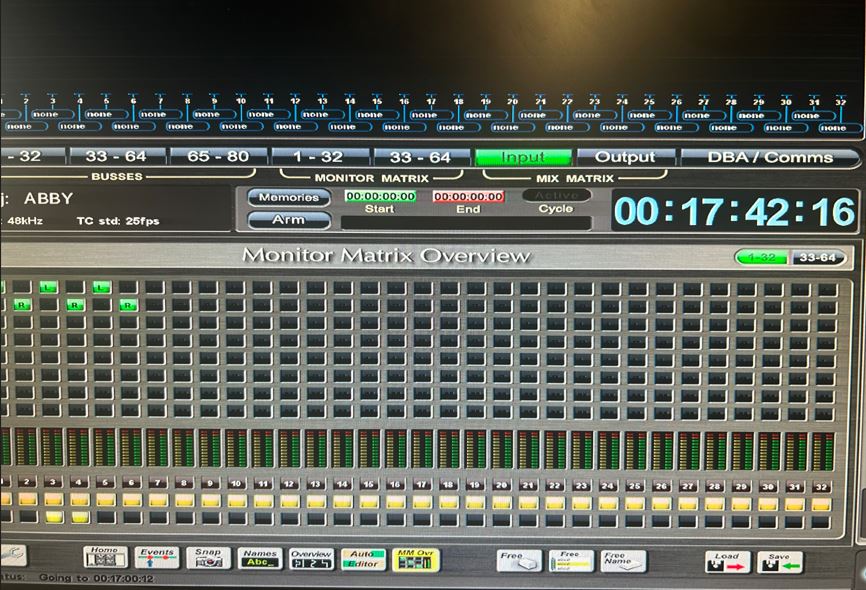866x590 pixels.
Task: Click the Load disk icon
Action: pos(728,562)
